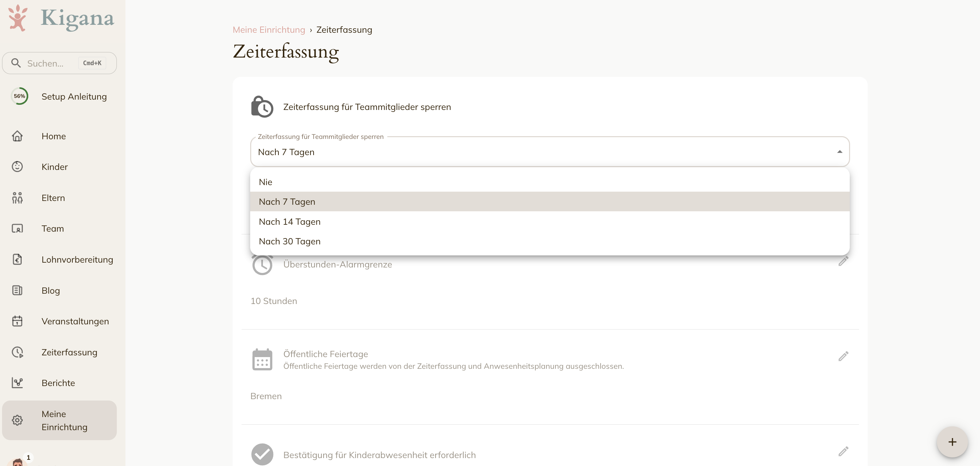Viewport: 980px width, 466px height.
Task: Edit Überstunden-Alarmgrenze with pencil icon
Action: coord(843,261)
